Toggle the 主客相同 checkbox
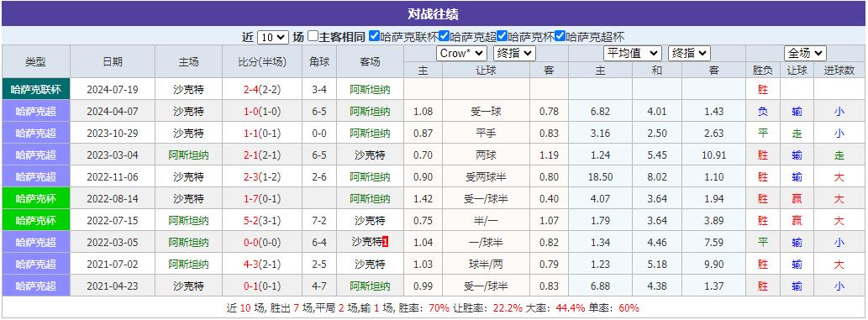 [x=313, y=37]
